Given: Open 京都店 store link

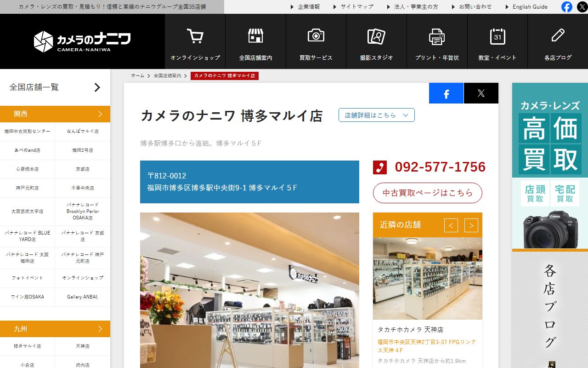Looking at the screenshot, I should coord(83,169).
